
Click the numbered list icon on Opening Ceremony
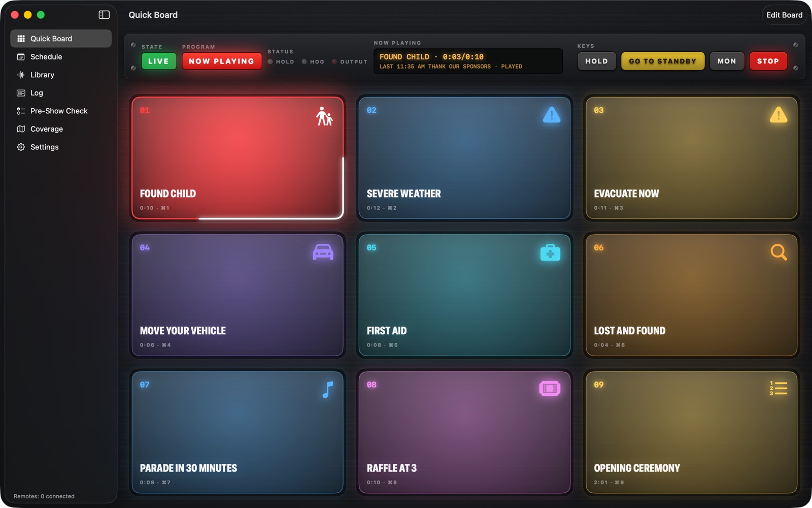tap(779, 389)
